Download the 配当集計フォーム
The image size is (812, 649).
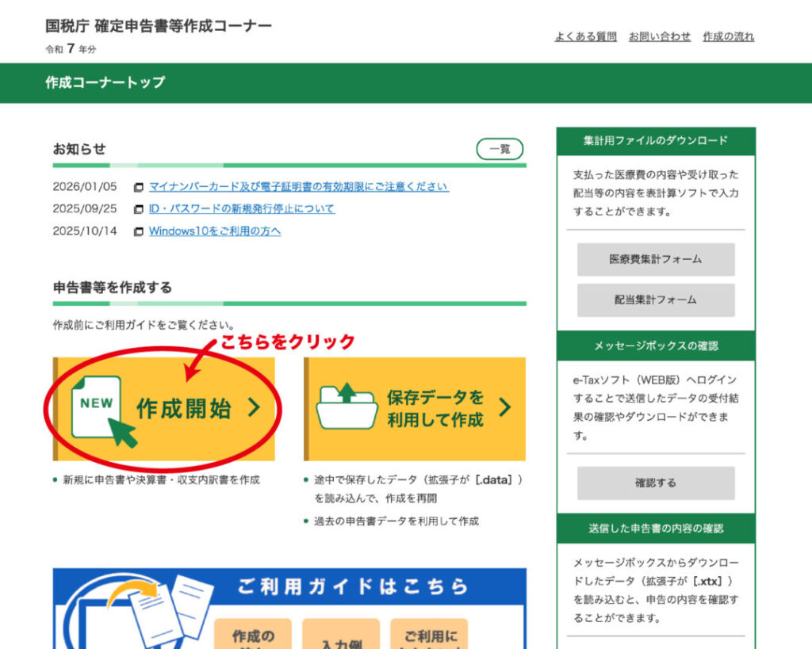coord(655,300)
